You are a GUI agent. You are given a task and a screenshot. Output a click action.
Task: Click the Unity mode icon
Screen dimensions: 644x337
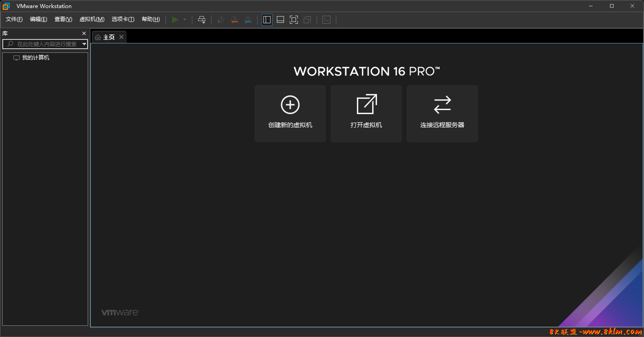point(307,20)
